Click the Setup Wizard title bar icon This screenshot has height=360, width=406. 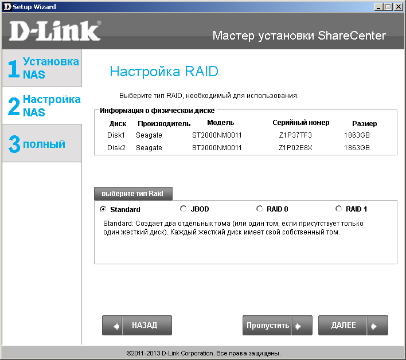point(7,7)
